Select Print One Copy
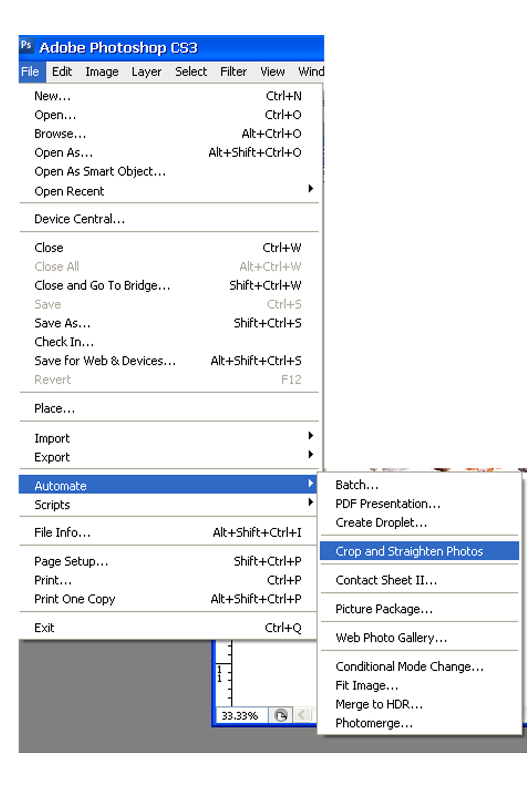Screen dimensions: 532x798 (x=75, y=599)
